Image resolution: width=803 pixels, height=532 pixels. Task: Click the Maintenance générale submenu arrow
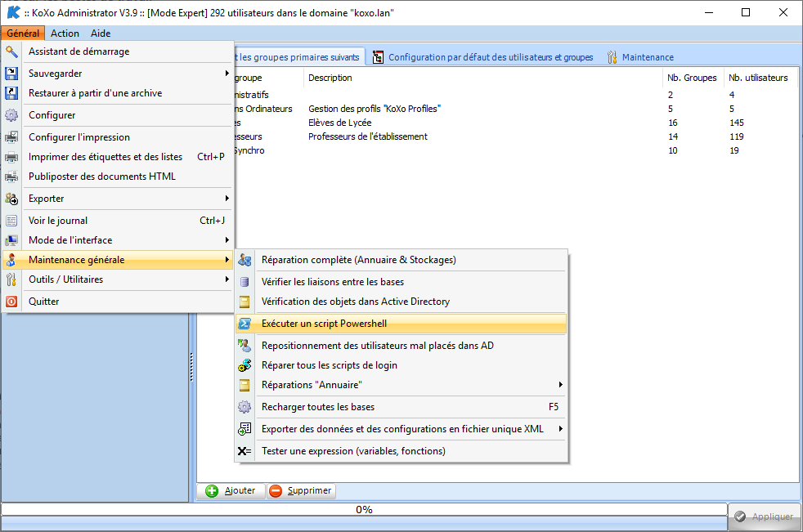tap(227, 260)
